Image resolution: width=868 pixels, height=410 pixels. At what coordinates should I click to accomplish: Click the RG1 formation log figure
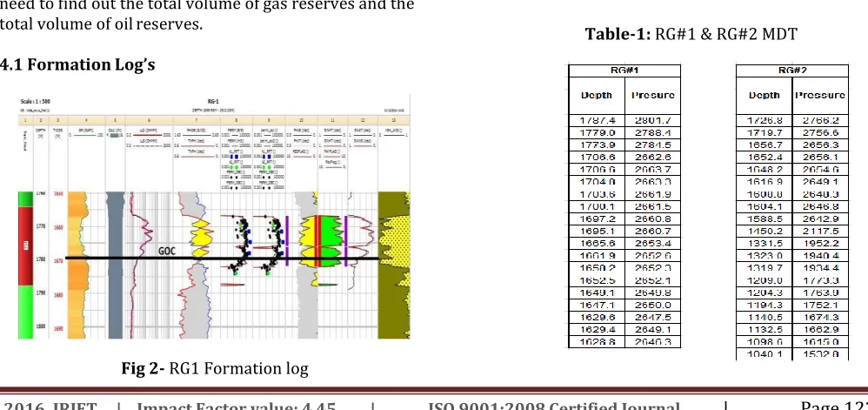click(215, 218)
